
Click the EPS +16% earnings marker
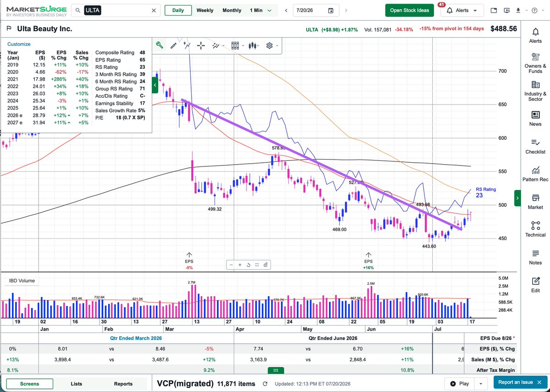[368, 260]
